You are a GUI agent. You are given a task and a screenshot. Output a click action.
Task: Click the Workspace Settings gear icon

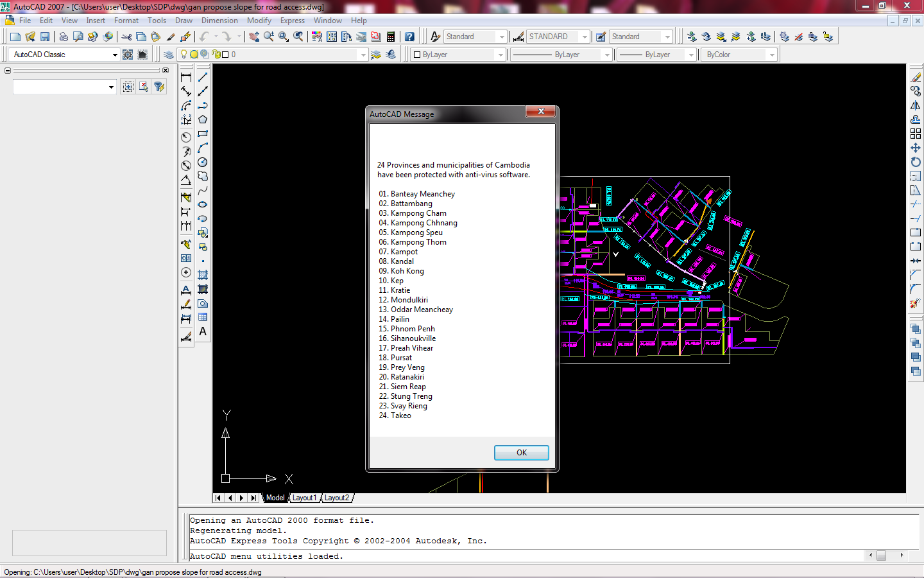point(128,55)
